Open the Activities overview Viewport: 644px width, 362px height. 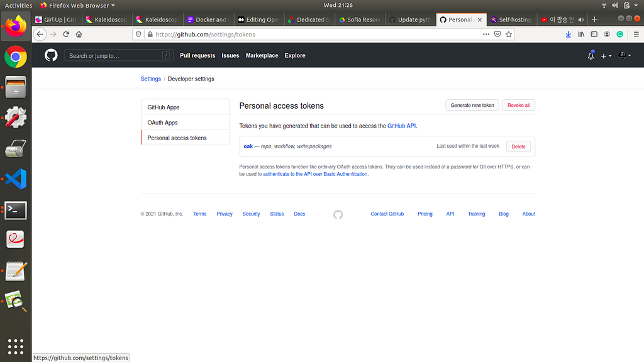(18, 5)
